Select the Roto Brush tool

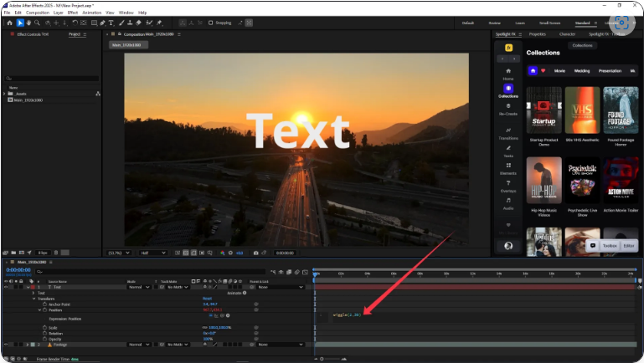pos(149,23)
